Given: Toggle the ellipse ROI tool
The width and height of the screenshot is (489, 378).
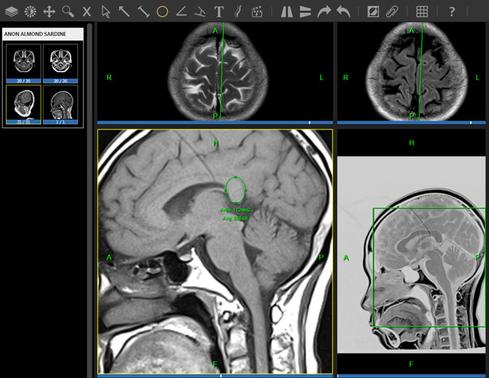Looking at the screenshot, I should [162, 12].
